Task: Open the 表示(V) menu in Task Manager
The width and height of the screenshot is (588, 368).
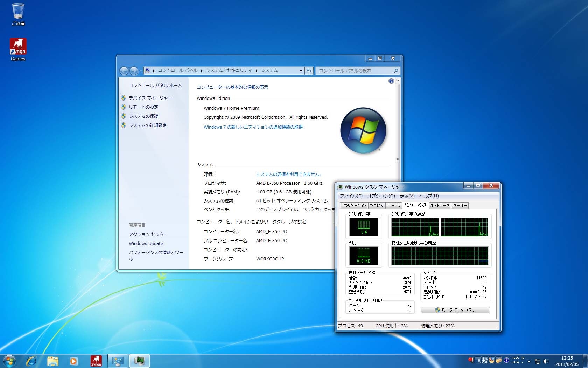Action: coord(407,196)
